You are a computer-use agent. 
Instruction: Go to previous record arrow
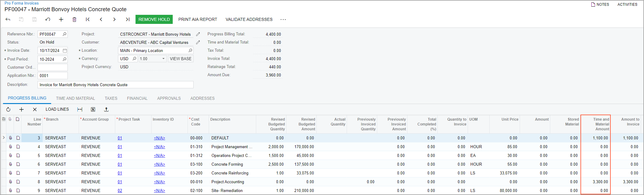point(101,19)
